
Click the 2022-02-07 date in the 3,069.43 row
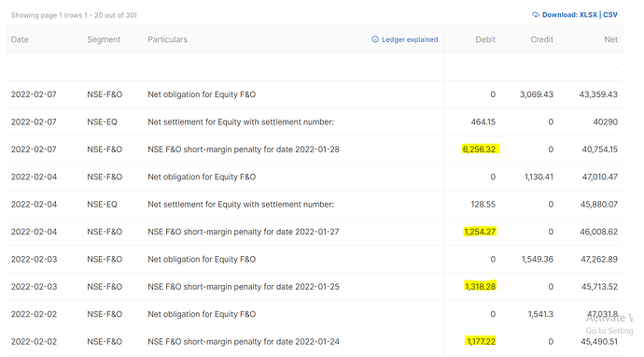pos(34,94)
